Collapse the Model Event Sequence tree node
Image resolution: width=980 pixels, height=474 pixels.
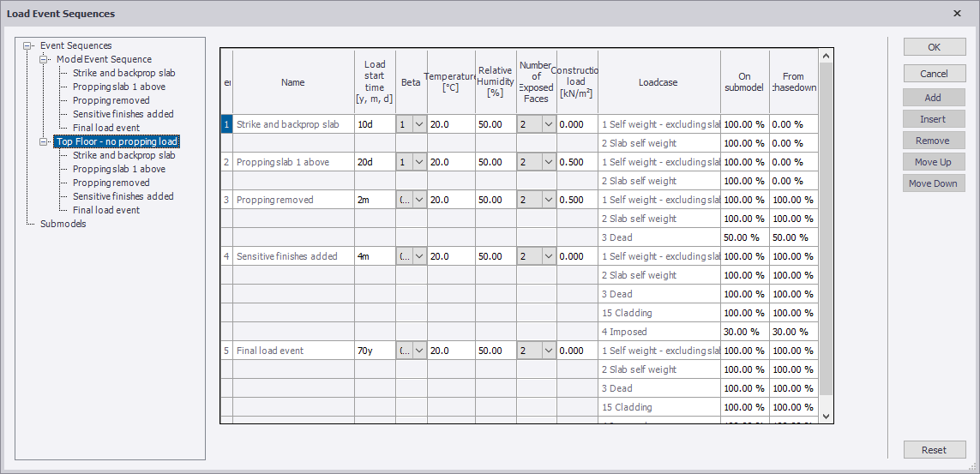pos(45,59)
